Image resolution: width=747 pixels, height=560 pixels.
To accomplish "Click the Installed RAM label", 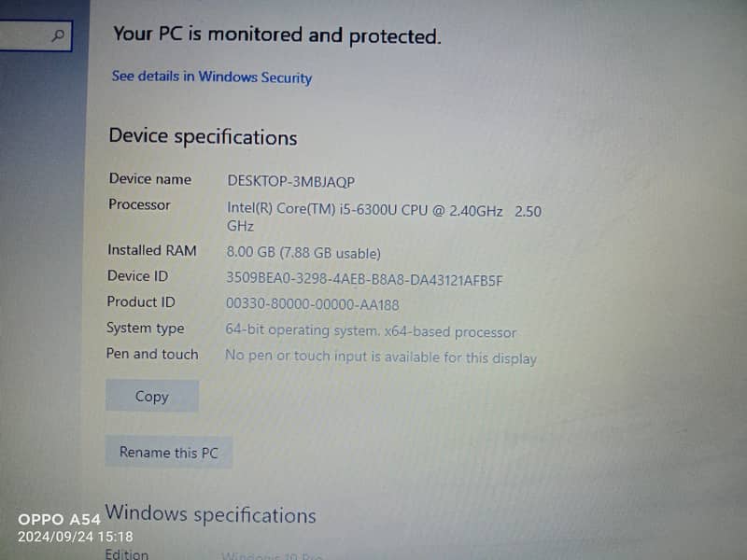I will point(152,250).
